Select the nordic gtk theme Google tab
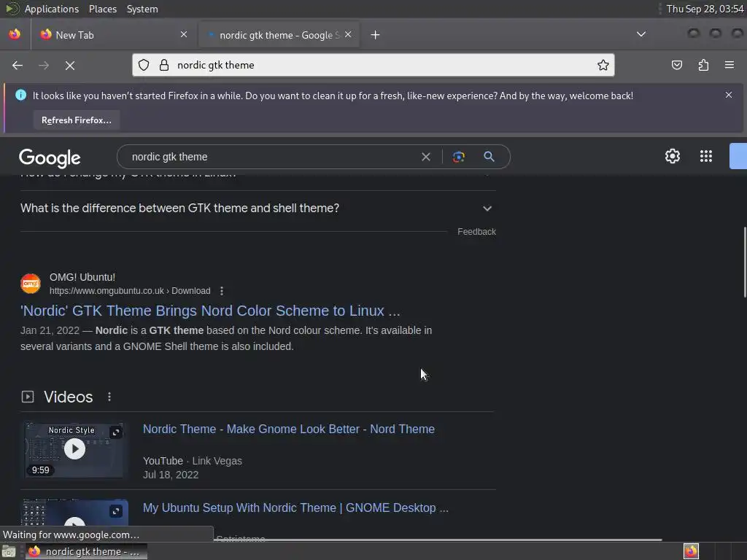This screenshot has width=747, height=560. (279, 35)
